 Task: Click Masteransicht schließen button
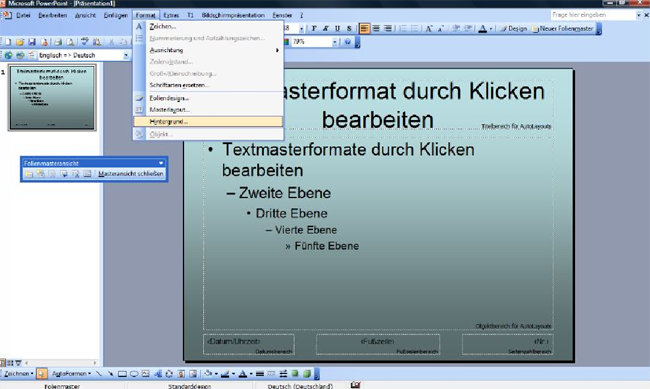(x=131, y=174)
